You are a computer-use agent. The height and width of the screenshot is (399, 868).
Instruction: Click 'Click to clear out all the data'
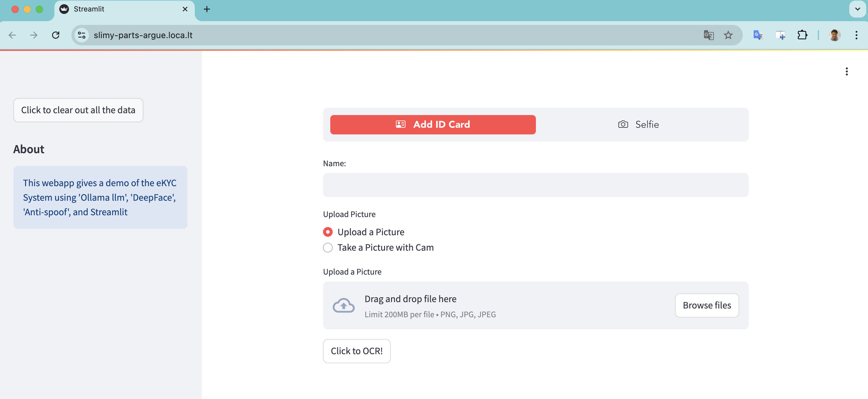click(x=78, y=110)
